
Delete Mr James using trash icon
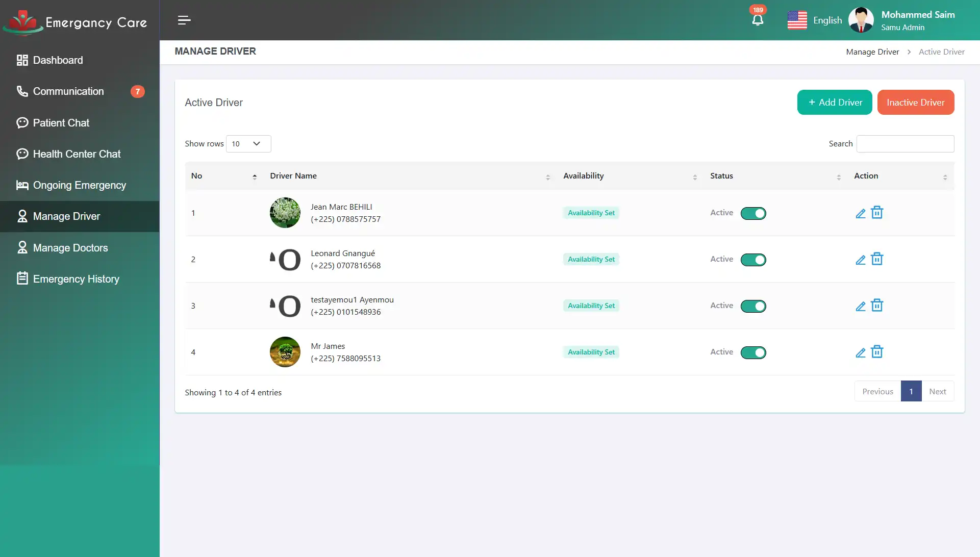point(877,351)
